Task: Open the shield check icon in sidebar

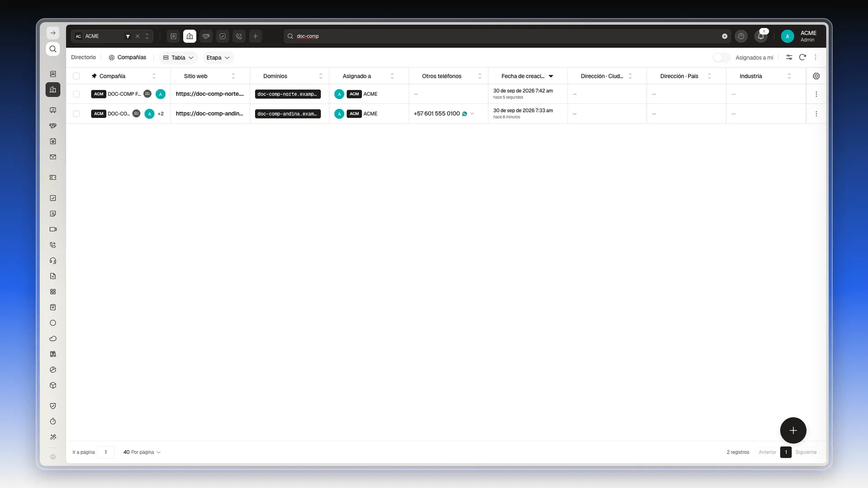Action: click(x=53, y=406)
